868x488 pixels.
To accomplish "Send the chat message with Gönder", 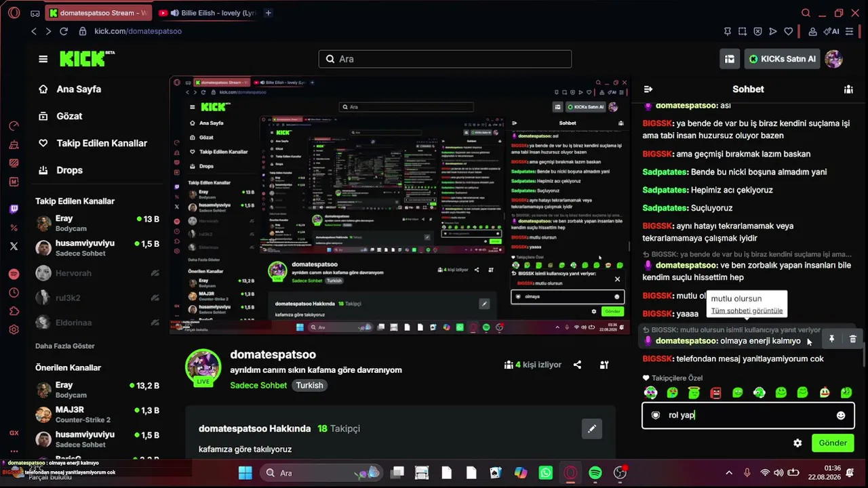I will click(x=833, y=443).
